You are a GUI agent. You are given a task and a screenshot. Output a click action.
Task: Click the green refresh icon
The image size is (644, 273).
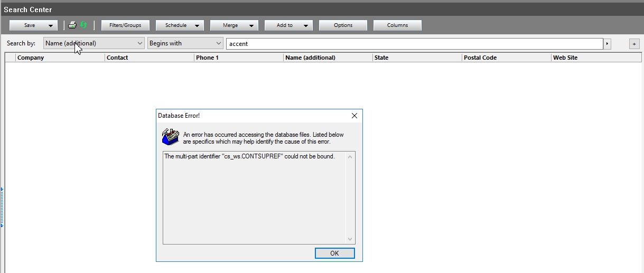pos(83,25)
